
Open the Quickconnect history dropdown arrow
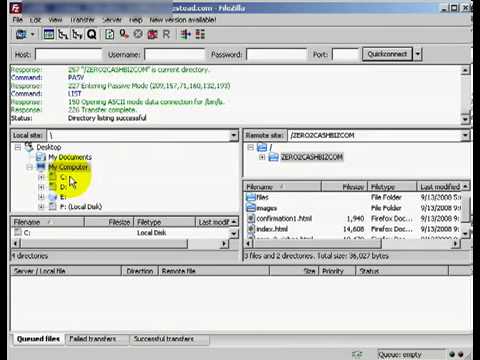tap(418, 54)
